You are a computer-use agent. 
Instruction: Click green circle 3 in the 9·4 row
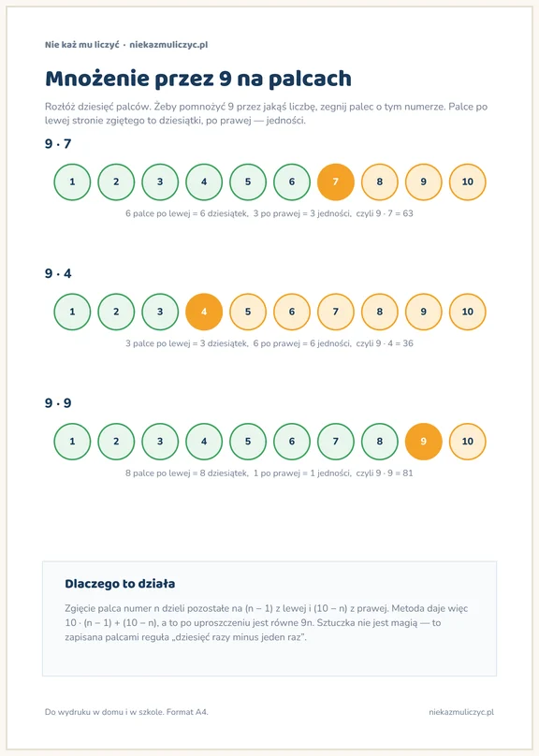160,312
